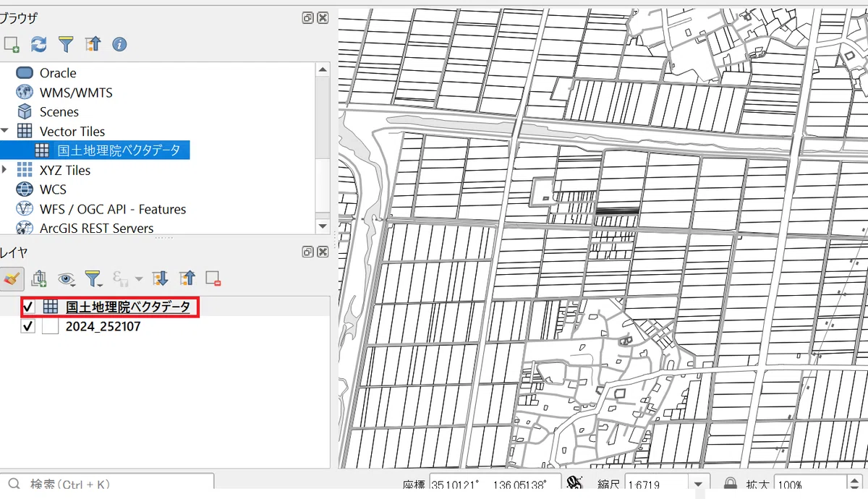Screen dimensions: 868x499
Task: Click Remove Layer icon in layers toolbar
Action: tap(213, 278)
